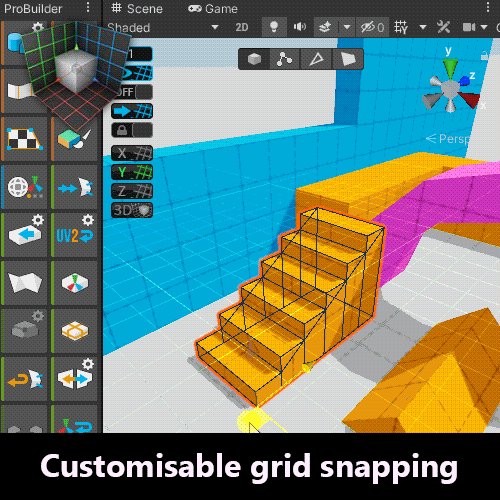Expand the scene effects dropdown arrow
Image resolution: width=500 pixels, height=500 pixels.
(347, 27)
